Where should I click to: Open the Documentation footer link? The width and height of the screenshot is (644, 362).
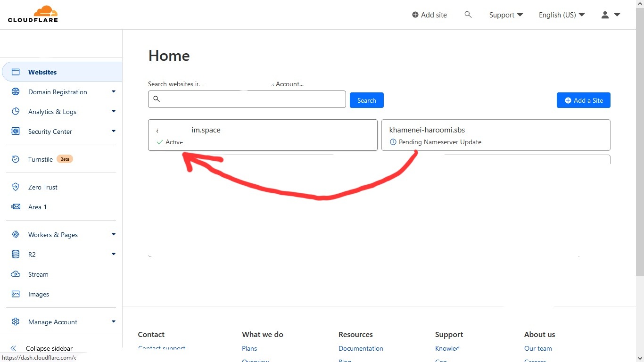pos(361,348)
